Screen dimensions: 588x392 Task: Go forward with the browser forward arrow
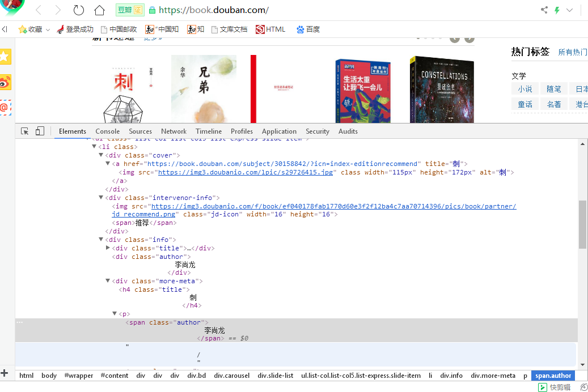(57, 10)
